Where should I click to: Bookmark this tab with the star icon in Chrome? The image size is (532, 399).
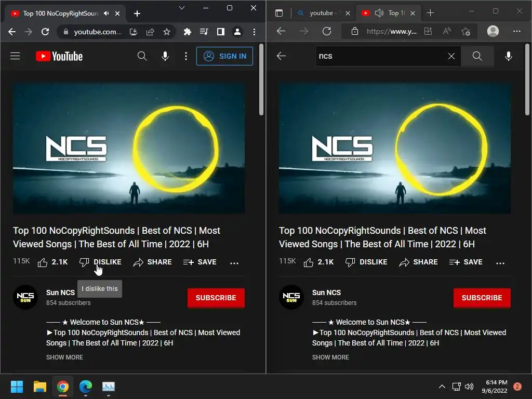click(x=167, y=32)
